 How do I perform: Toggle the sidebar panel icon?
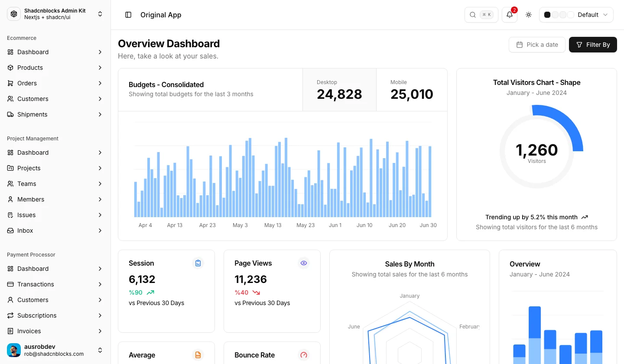pos(128,15)
